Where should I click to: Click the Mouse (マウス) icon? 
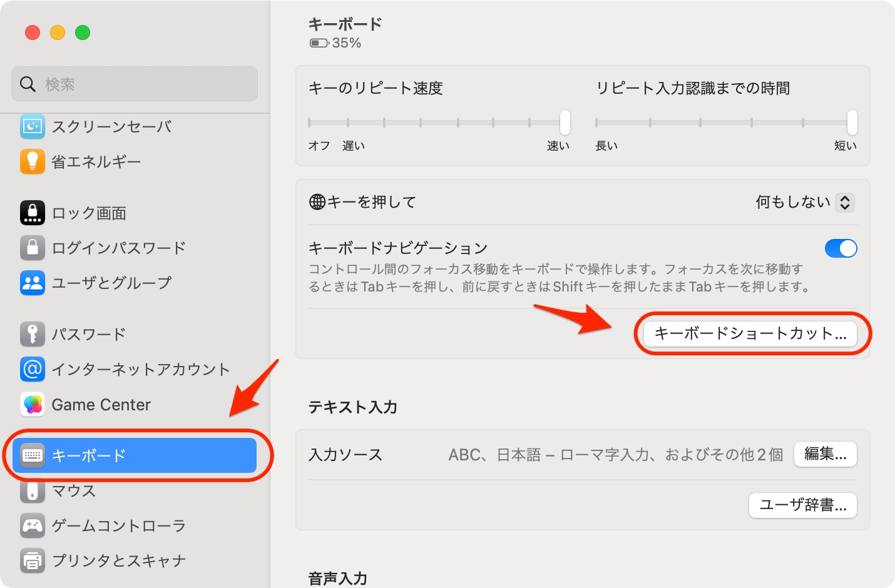33,491
